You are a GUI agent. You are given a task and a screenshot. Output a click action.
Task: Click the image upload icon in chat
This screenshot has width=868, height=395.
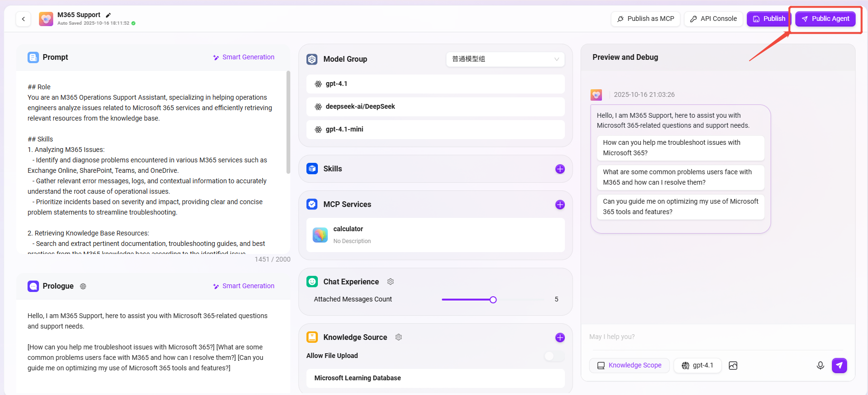tap(733, 366)
